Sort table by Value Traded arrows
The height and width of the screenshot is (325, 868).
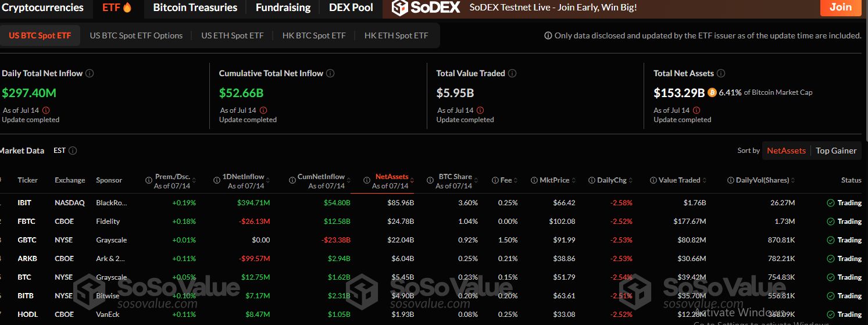[x=704, y=180]
